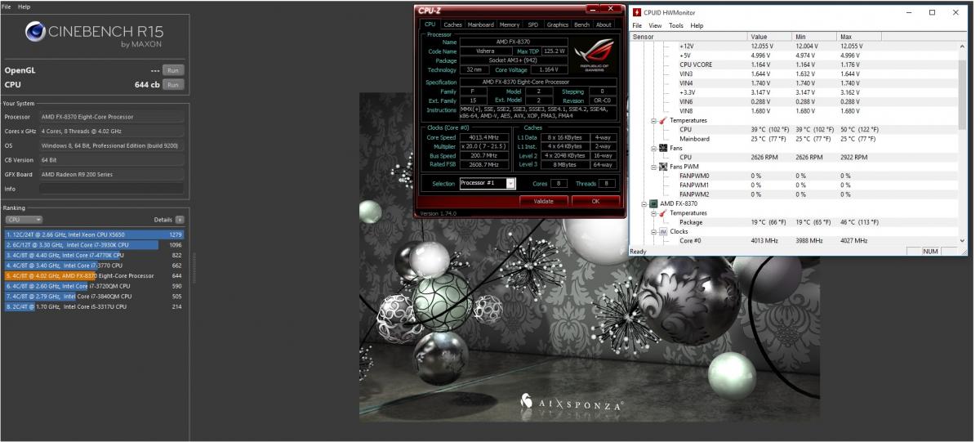980x442 pixels.
Task: Select the i5-3317U ranking entry
Action: pyautogui.click(x=94, y=307)
